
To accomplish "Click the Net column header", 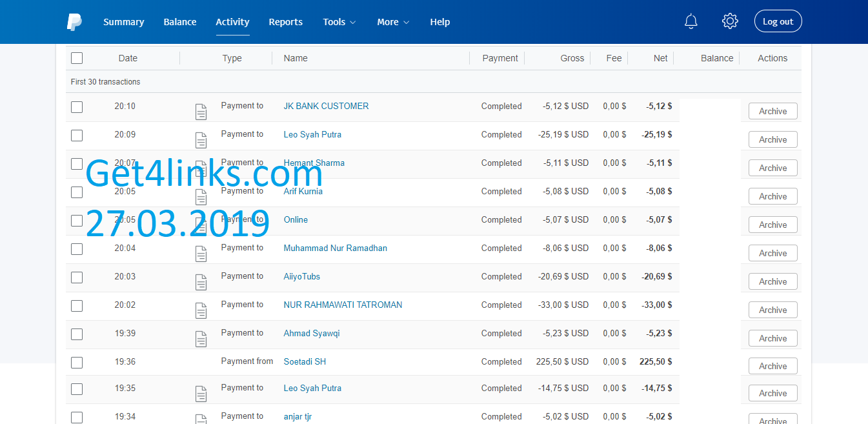I will (660, 58).
